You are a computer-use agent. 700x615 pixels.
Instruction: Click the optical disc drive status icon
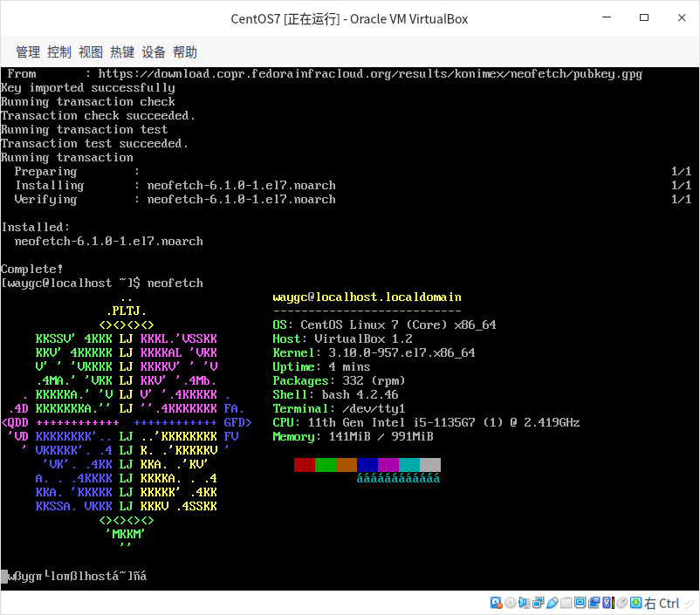pyautogui.click(x=510, y=603)
